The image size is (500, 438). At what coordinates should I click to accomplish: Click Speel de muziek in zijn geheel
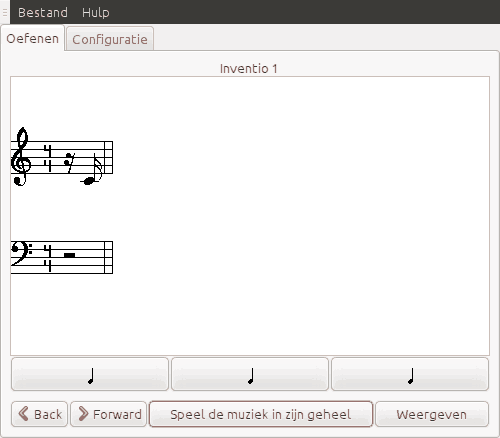261,414
